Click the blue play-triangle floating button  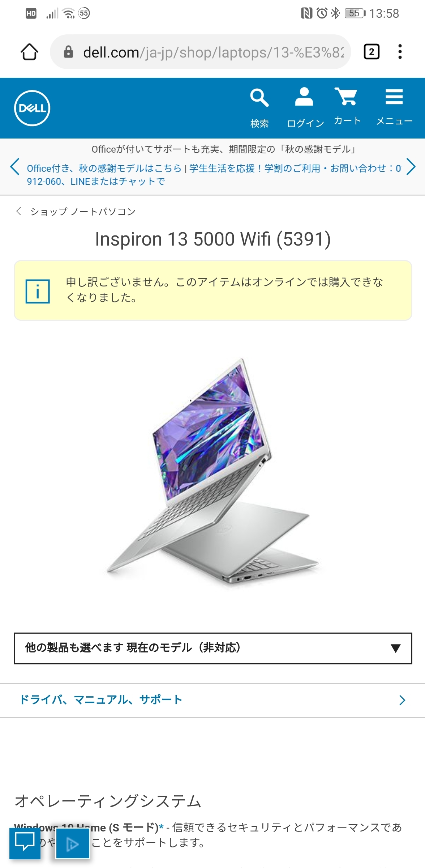pos(73,844)
